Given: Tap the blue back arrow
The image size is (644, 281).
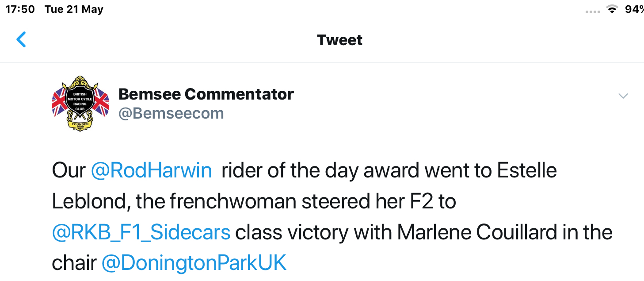Looking at the screenshot, I should (x=21, y=39).
